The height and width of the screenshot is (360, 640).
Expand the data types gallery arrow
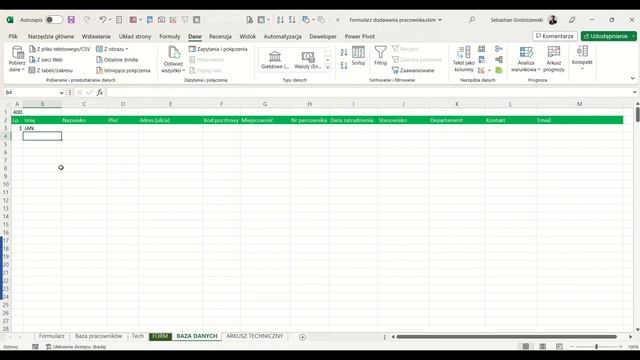pyautogui.click(x=328, y=68)
